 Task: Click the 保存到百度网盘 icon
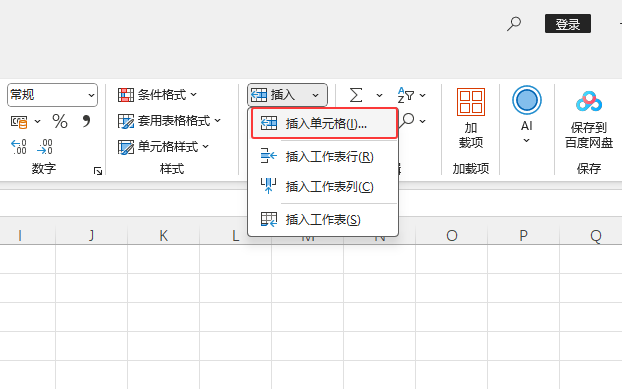pos(589,102)
